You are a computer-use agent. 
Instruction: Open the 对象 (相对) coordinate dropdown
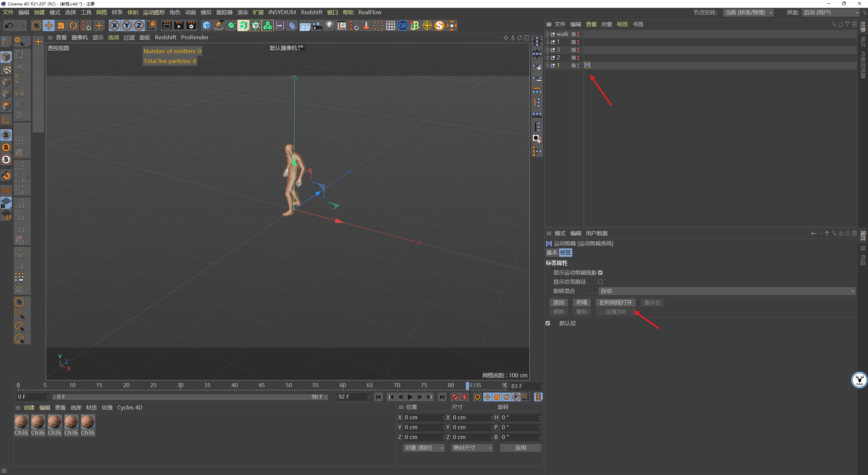coord(423,448)
